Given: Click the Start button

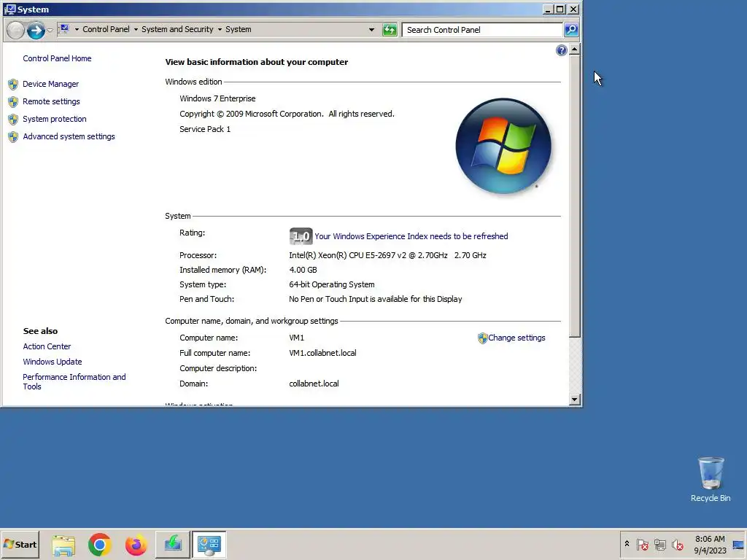Looking at the screenshot, I should [x=20, y=545].
